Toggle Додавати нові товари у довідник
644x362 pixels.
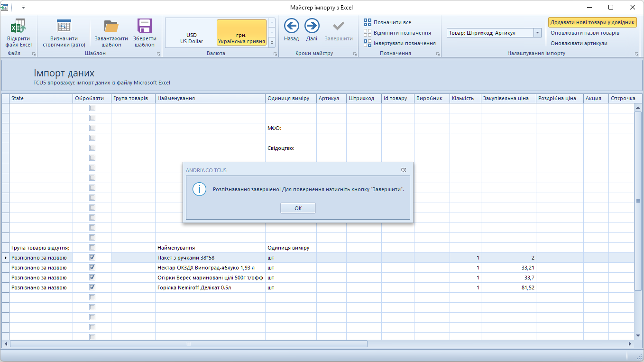pos(592,22)
